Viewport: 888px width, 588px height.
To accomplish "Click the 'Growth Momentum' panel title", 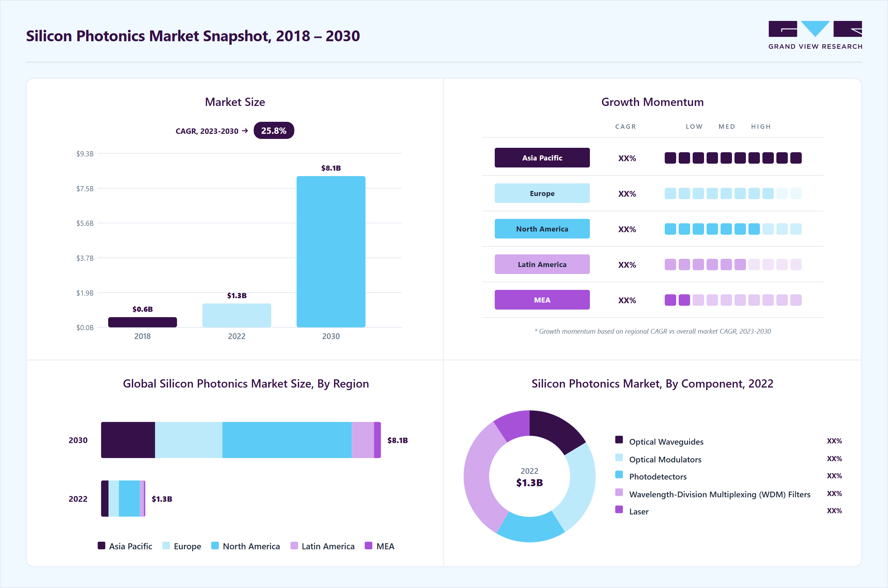I will click(652, 102).
